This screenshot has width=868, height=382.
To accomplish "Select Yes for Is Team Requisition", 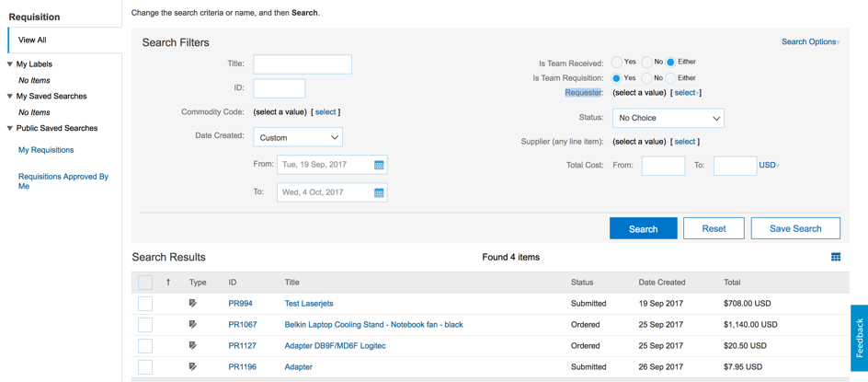I will (x=617, y=78).
